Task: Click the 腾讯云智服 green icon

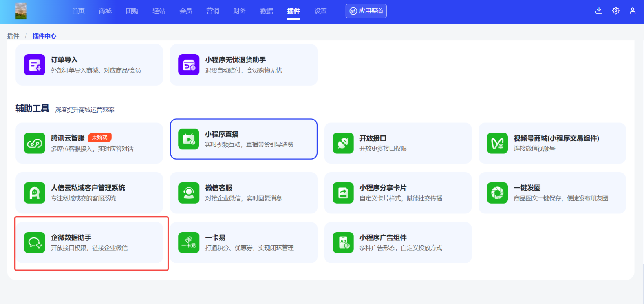Action: tap(34, 143)
